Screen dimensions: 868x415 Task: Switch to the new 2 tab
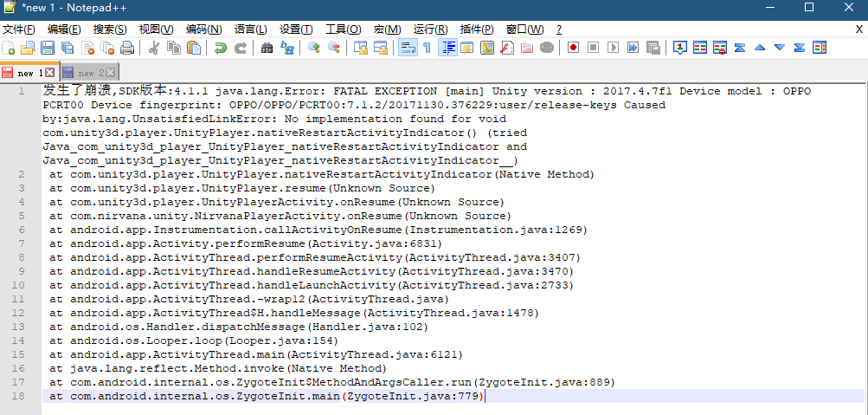coord(90,73)
